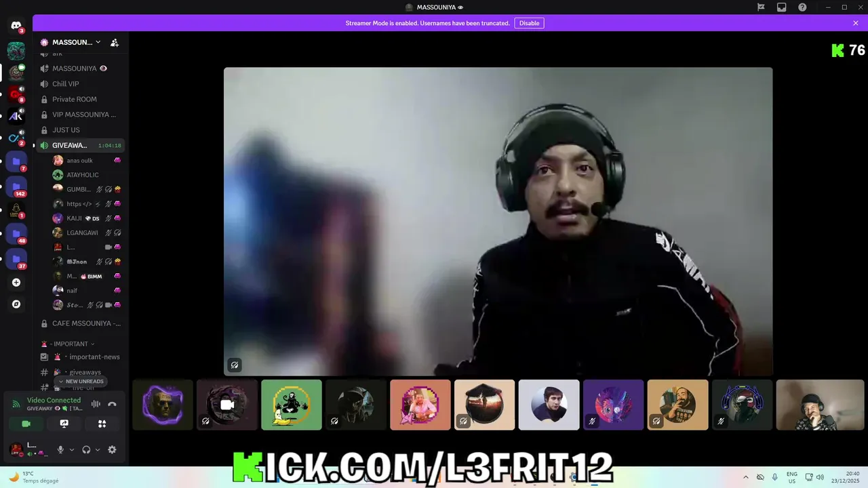Open the connection signal strength icon
The height and width of the screenshot is (488, 868).
point(16,404)
